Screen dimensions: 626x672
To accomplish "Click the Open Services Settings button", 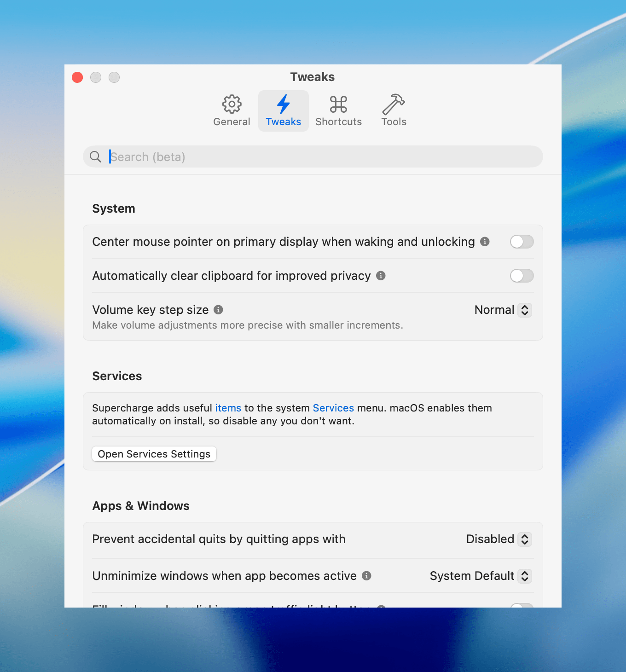I will click(x=154, y=454).
